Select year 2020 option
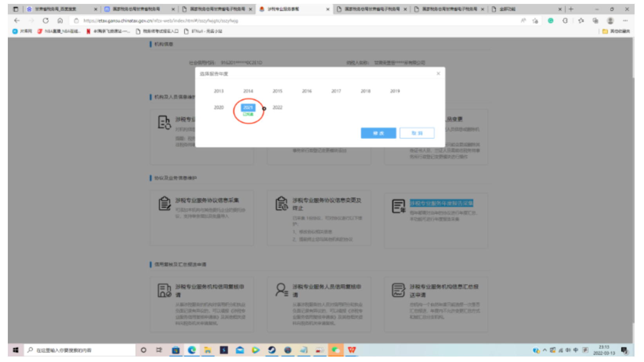 point(219,107)
